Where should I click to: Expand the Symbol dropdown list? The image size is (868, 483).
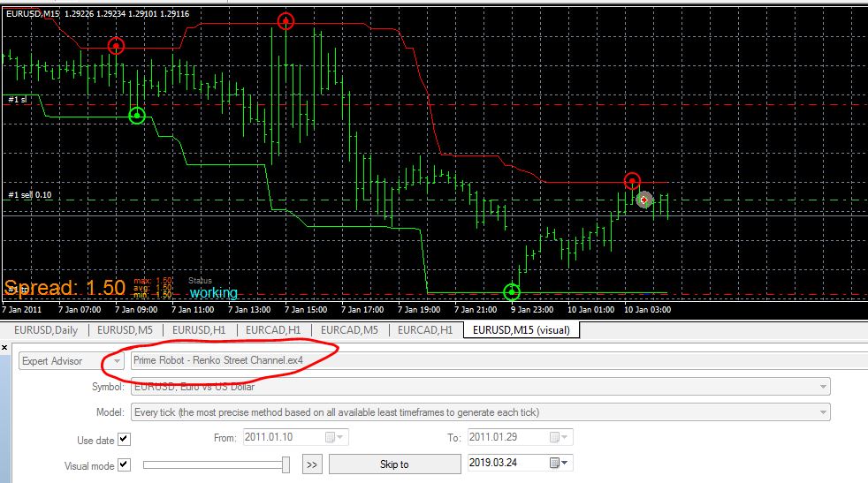pos(823,387)
